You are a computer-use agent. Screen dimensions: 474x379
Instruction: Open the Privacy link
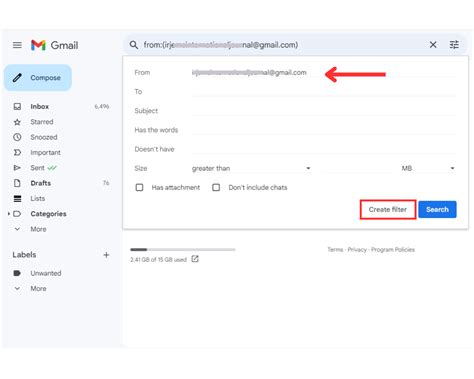tap(357, 250)
